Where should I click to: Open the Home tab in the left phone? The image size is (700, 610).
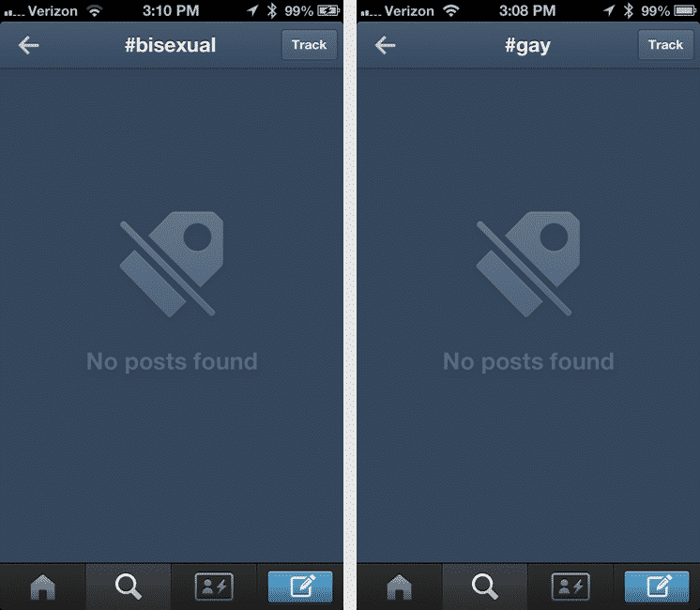coord(43,587)
